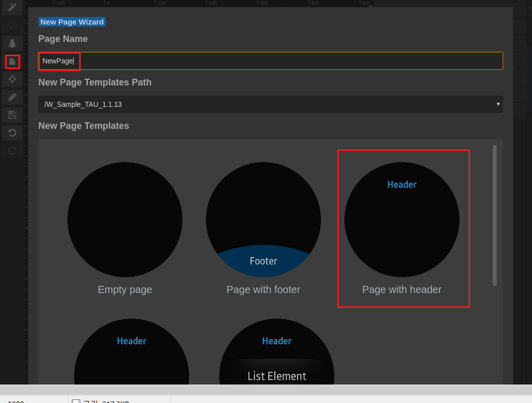Screen dimensions: 532x403
Task: Undo with the back-arrow icon
Action: tap(12, 132)
